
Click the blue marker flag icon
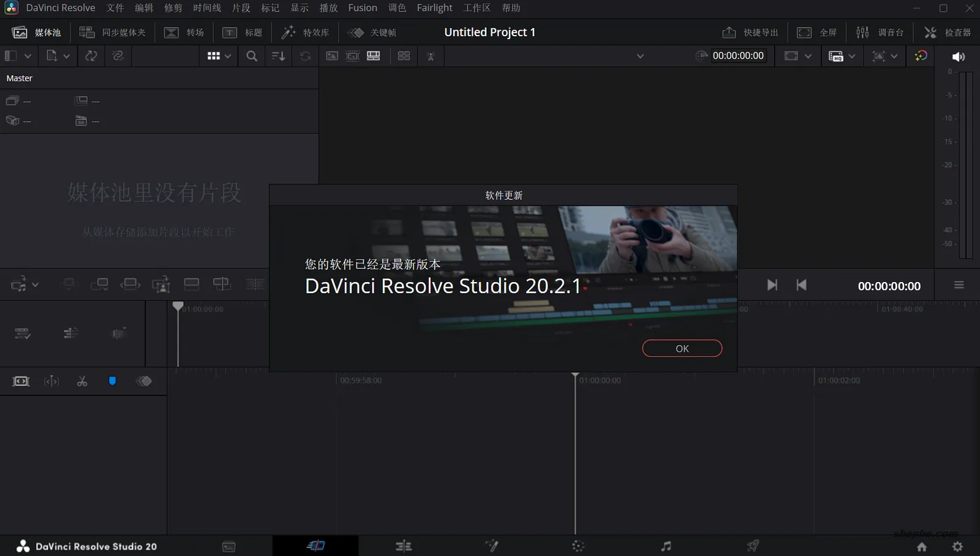[x=112, y=381]
